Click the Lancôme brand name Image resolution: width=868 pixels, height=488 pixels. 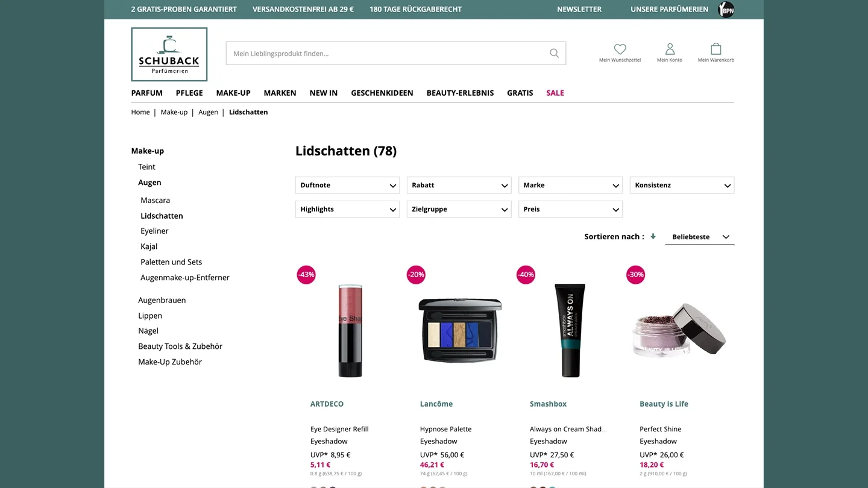436,404
